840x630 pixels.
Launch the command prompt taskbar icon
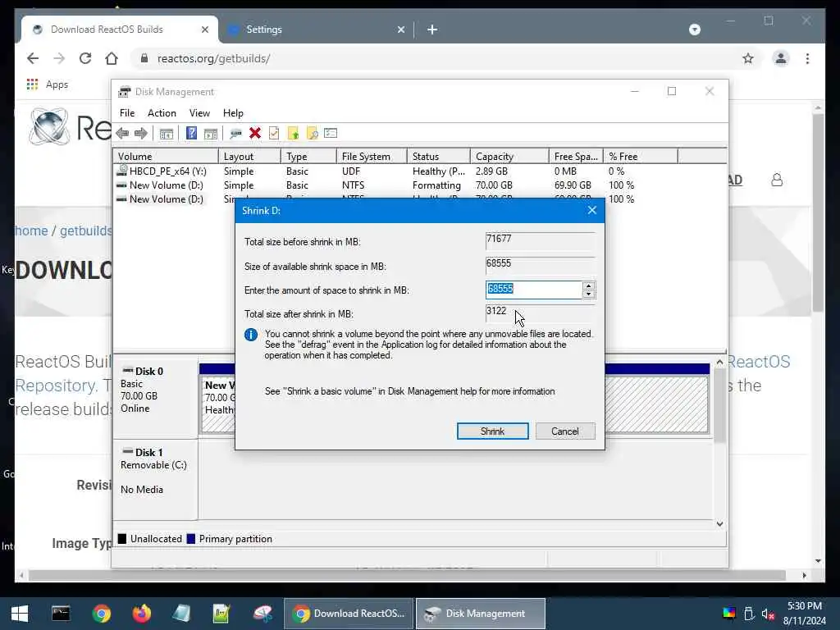click(61, 614)
